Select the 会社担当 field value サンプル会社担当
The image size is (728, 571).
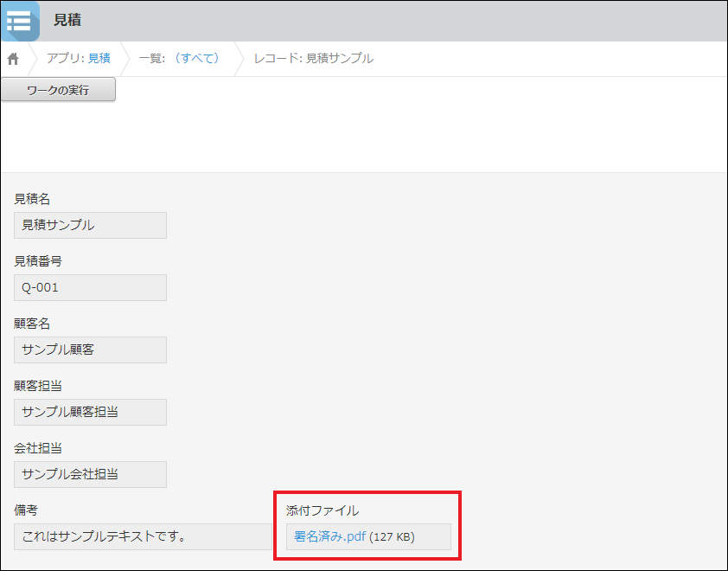coord(90,474)
